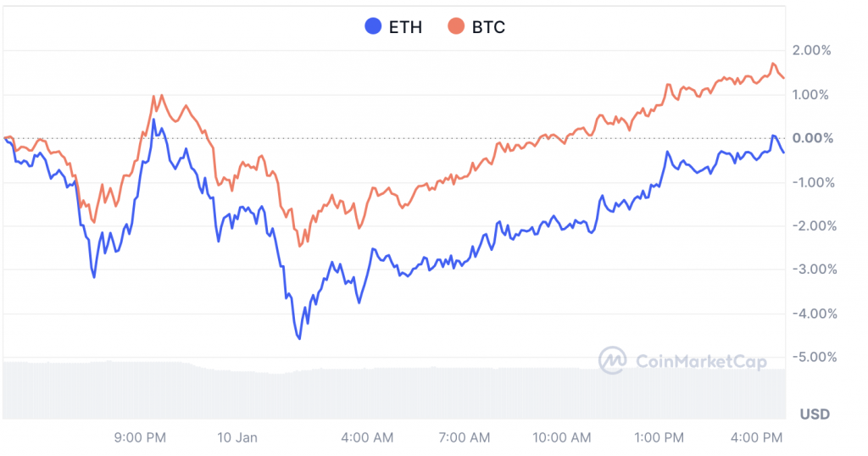Click the -3.00% y-axis label
This screenshot has width=868, height=456.
pos(813,270)
